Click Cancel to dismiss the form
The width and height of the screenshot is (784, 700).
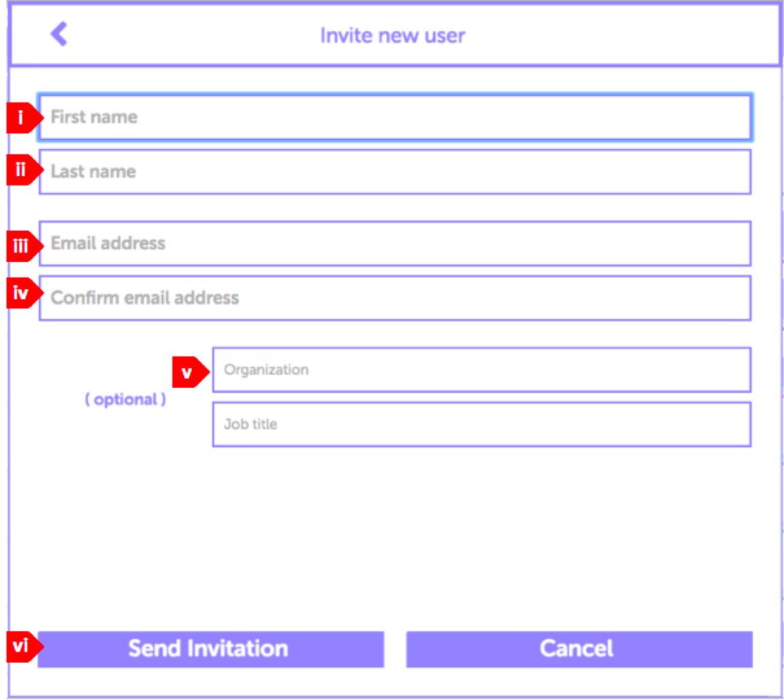tap(577, 648)
